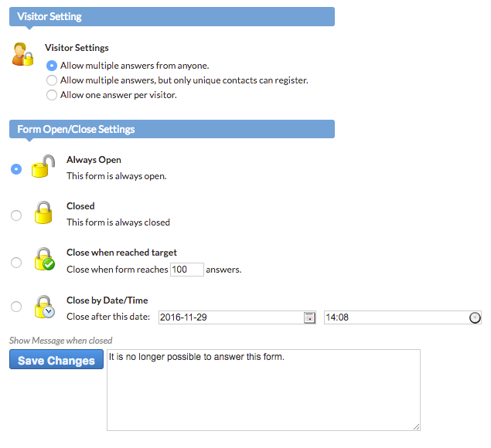Click the textarea resize handle corner
Image resolution: width=491 pixels, height=448 pixels.
coord(416,426)
